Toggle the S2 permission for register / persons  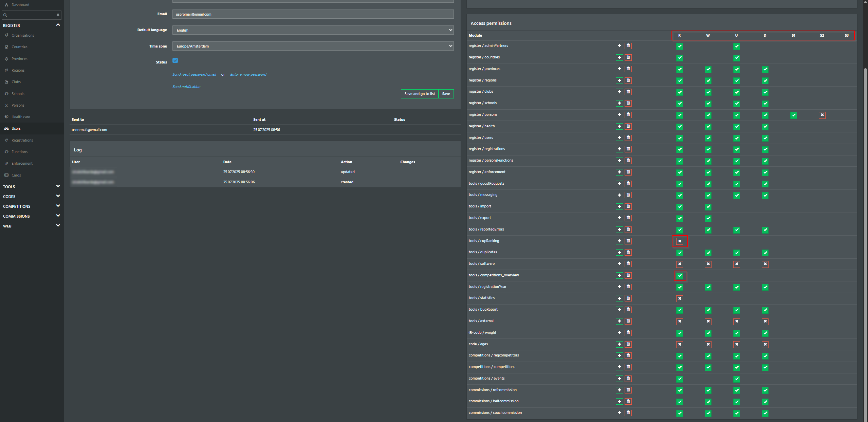[822, 115]
